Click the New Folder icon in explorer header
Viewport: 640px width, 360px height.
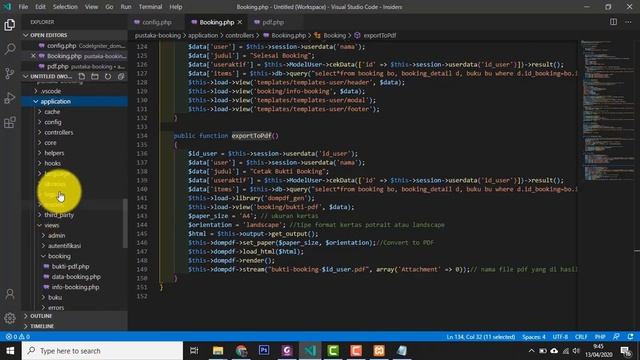pyautogui.click(x=95, y=76)
